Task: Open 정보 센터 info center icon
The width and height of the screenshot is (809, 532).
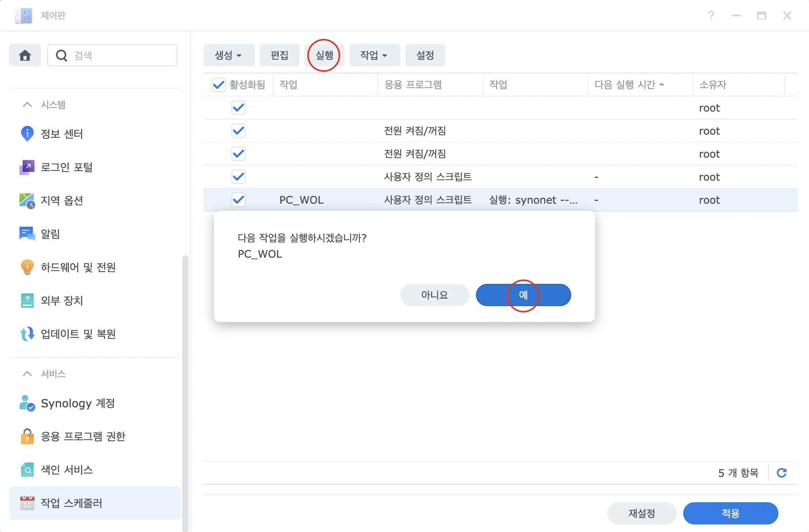Action: (x=27, y=134)
